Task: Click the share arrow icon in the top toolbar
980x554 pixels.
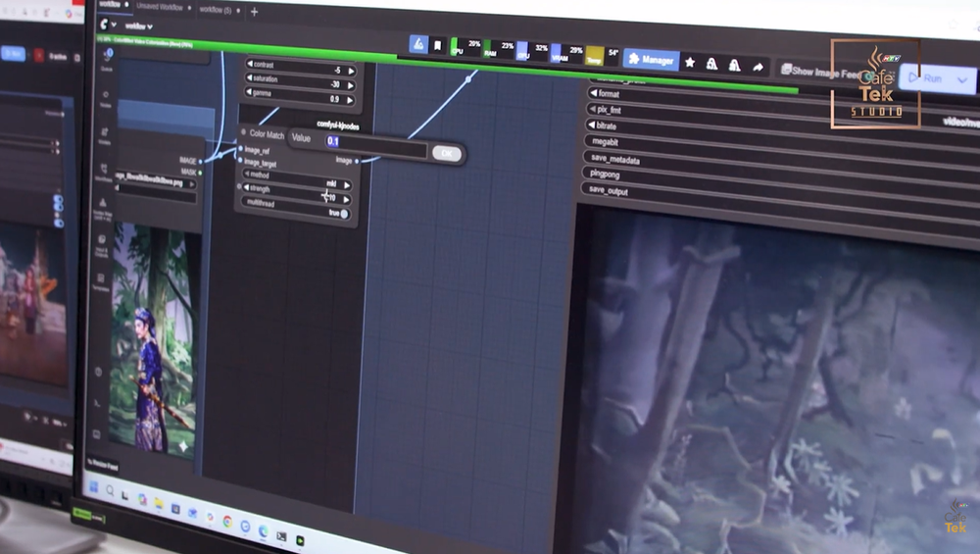Action: (758, 67)
